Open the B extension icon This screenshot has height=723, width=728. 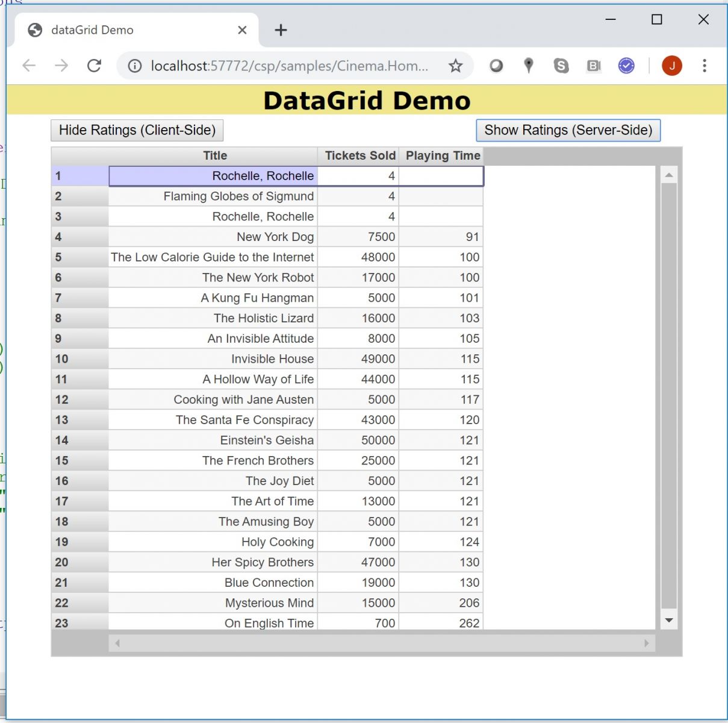(594, 66)
